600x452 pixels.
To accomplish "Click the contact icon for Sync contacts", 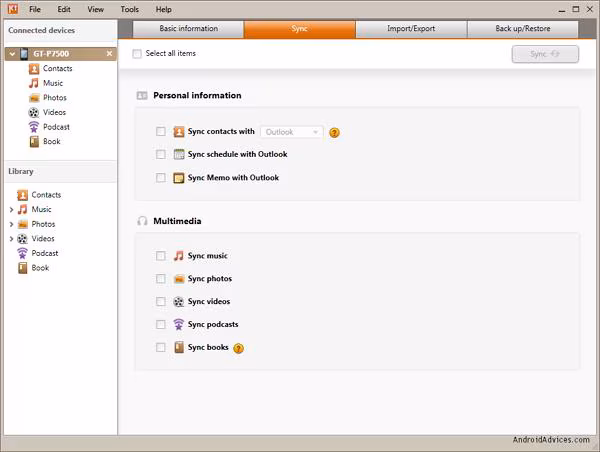I will click(x=179, y=132).
